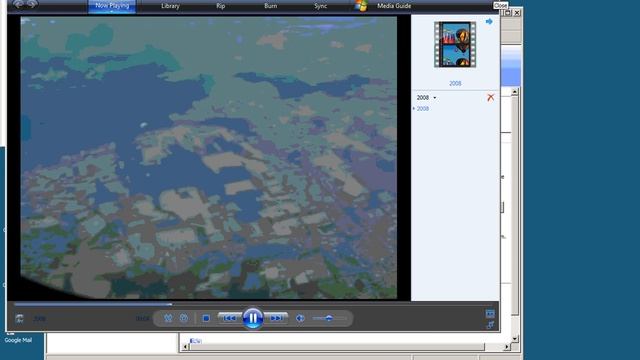The height and width of the screenshot is (360, 640).
Task: Skip to the next track
Action: tap(276, 318)
